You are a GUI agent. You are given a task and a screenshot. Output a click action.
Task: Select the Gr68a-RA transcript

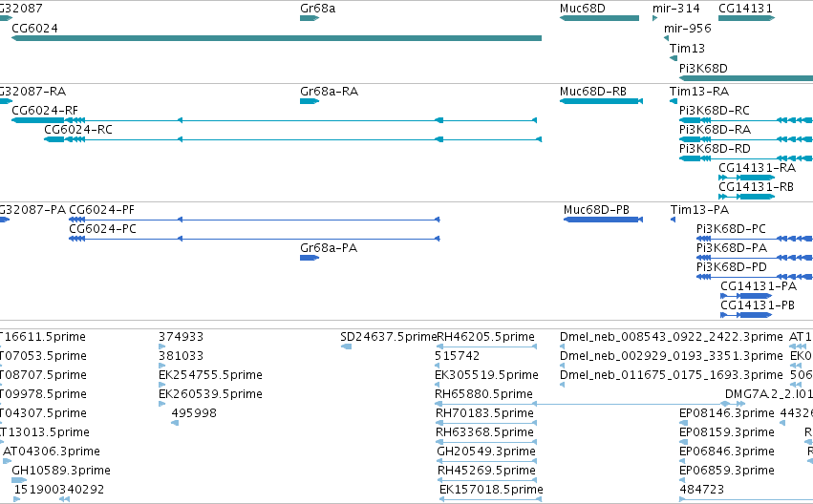310,101
